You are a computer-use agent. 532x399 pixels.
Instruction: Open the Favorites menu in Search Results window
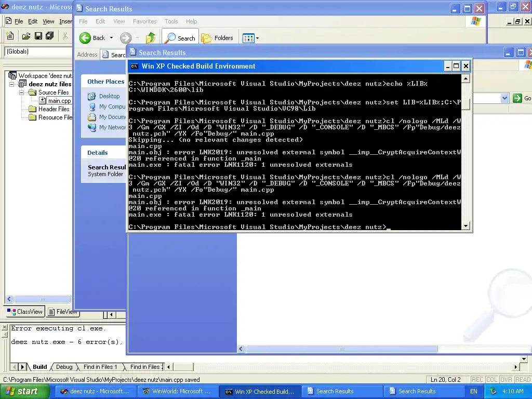144,21
